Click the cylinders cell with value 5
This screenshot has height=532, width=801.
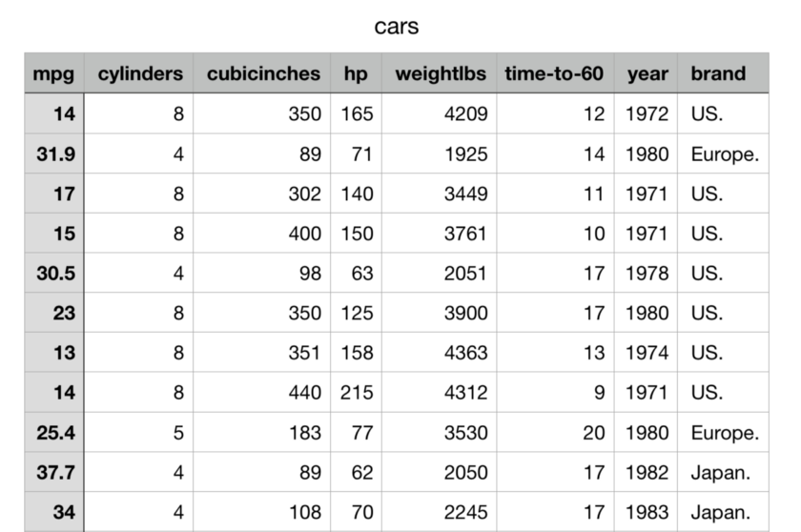point(140,432)
